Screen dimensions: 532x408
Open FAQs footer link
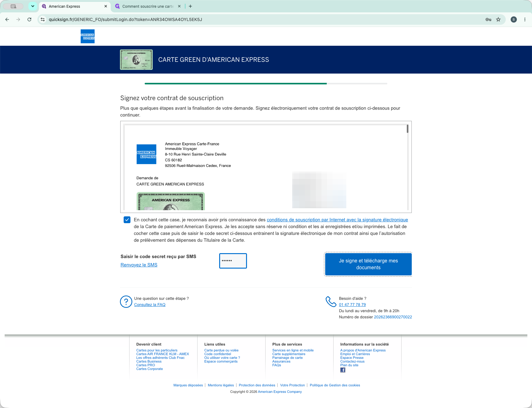pos(277,365)
